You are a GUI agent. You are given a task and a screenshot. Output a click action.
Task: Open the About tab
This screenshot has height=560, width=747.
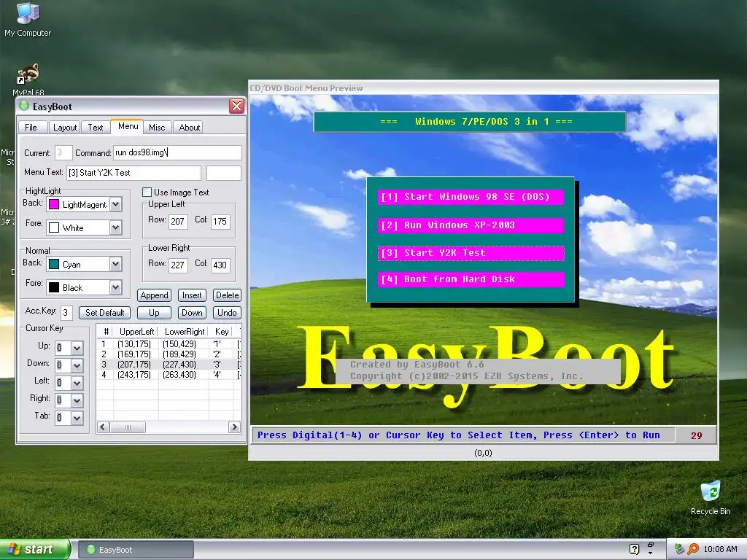click(x=189, y=127)
